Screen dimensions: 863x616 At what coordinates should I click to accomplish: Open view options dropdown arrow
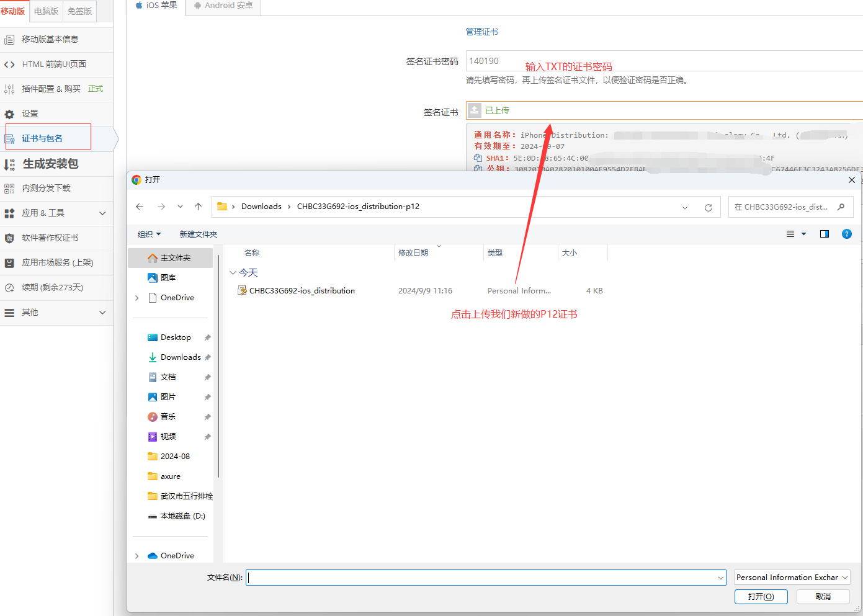[803, 234]
